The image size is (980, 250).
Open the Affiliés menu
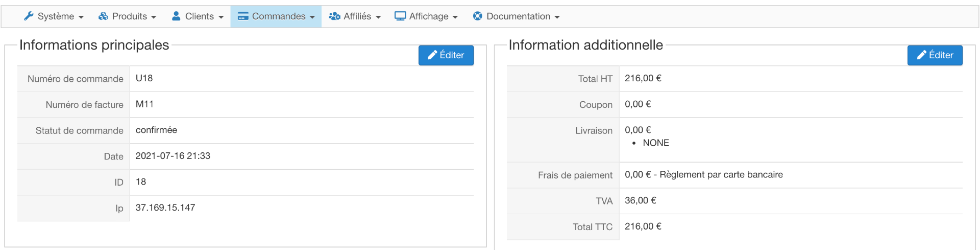357,16
